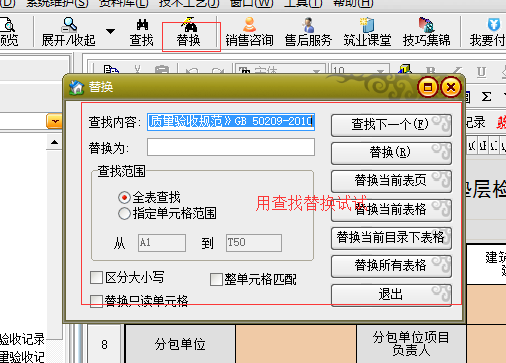
Task: Select the 全表查找 radio option
Action: coord(124,197)
